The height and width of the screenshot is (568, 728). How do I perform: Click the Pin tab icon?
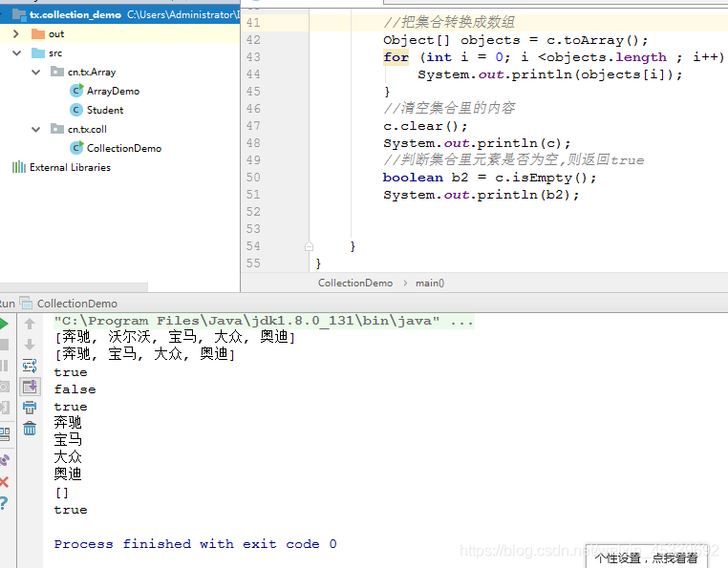4,460
